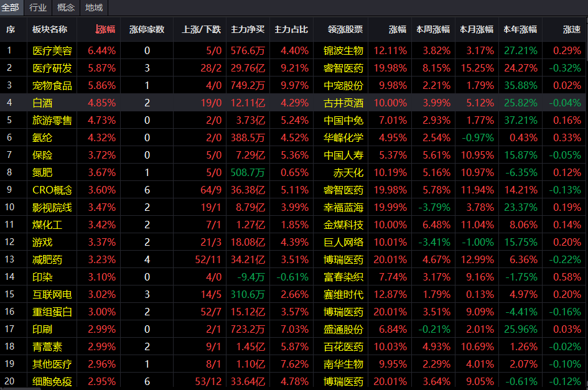This screenshot has height=390, width=588.
Task: Sort by 本年涨幅 column header
Action: point(520,29)
